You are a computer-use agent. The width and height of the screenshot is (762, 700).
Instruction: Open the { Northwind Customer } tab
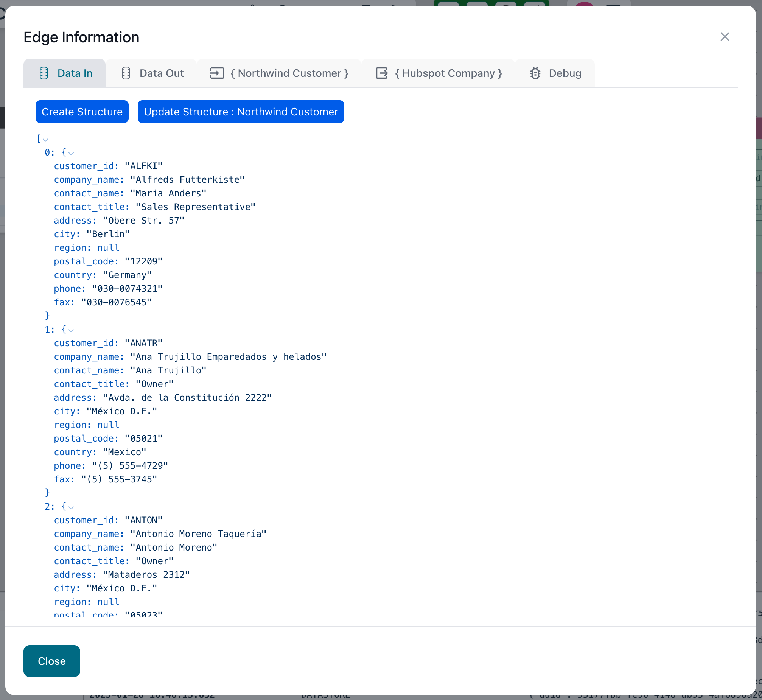click(x=279, y=73)
